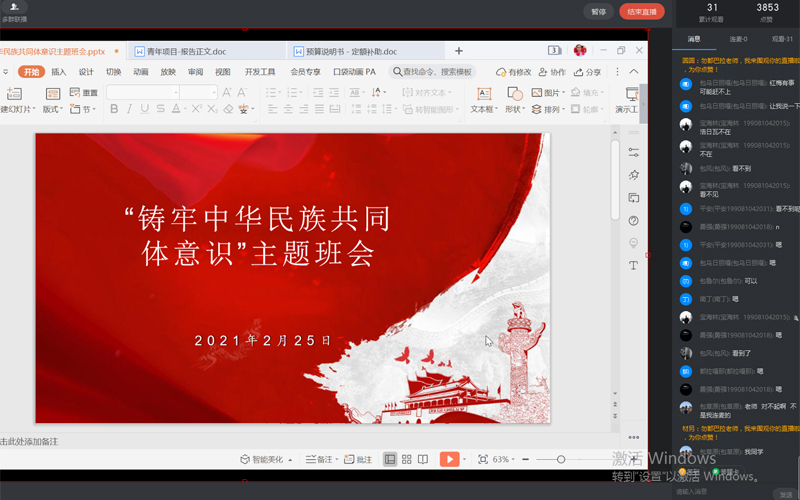Collapse the ribbon with chevron arrow
This screenshot has width=800, height=500.
click(x=634, y=71)
